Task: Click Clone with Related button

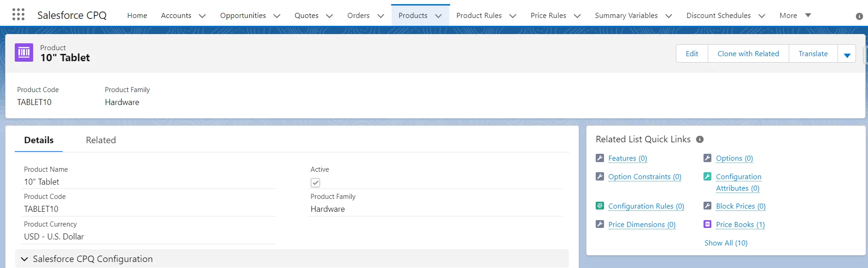Action: click(x=748, y=54)
